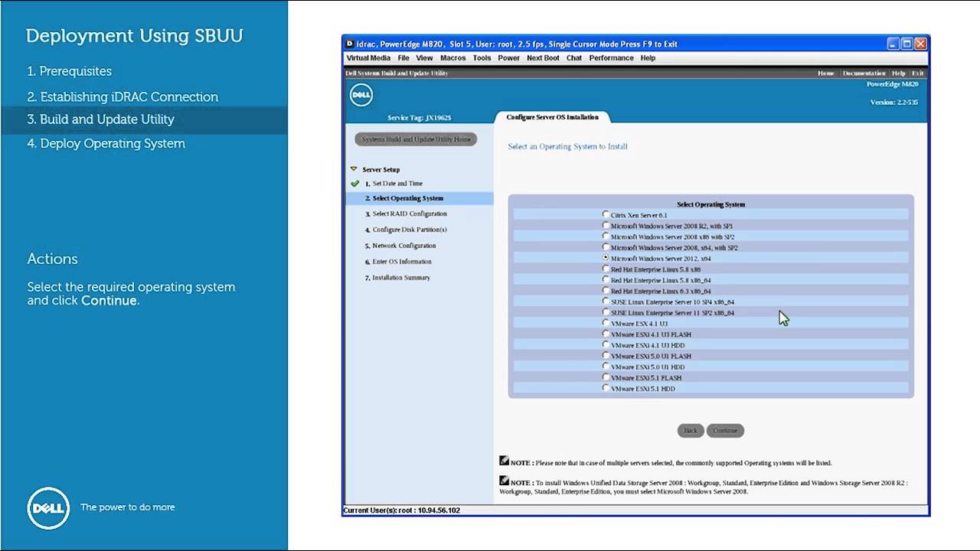The width and height of the screenshot is (980, 551).
Task: Click the Dell logo in the blue sidebar
Action: click(x=48, y=508)
